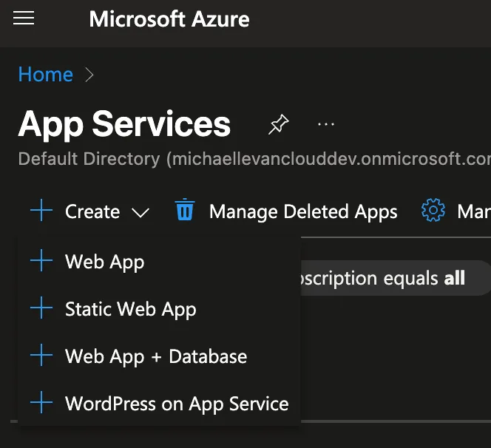Open the ellipsis more options menu
Screen dimensions: 491x448
click(x=325, y=124)
